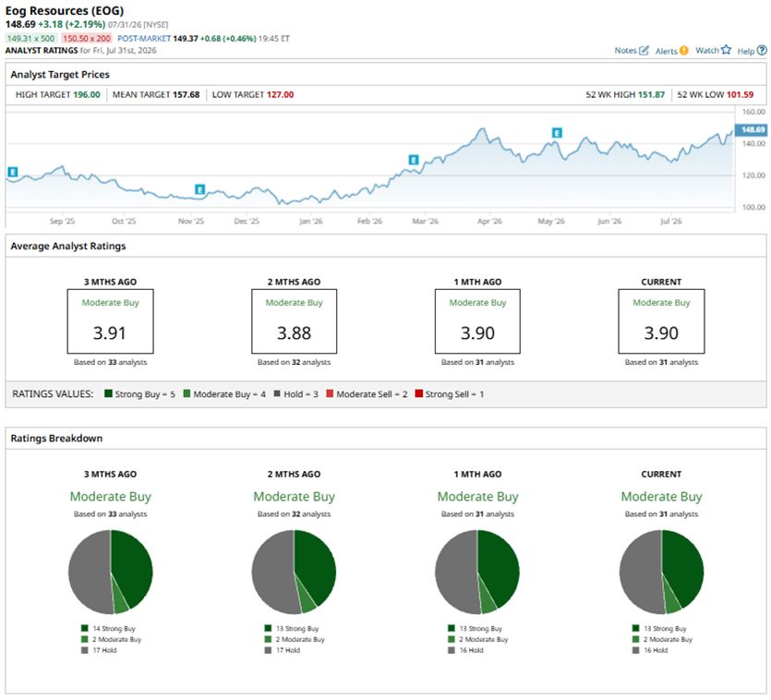
Task: Click the LOW TARGET 127.00 value
Action: point(281,94)
